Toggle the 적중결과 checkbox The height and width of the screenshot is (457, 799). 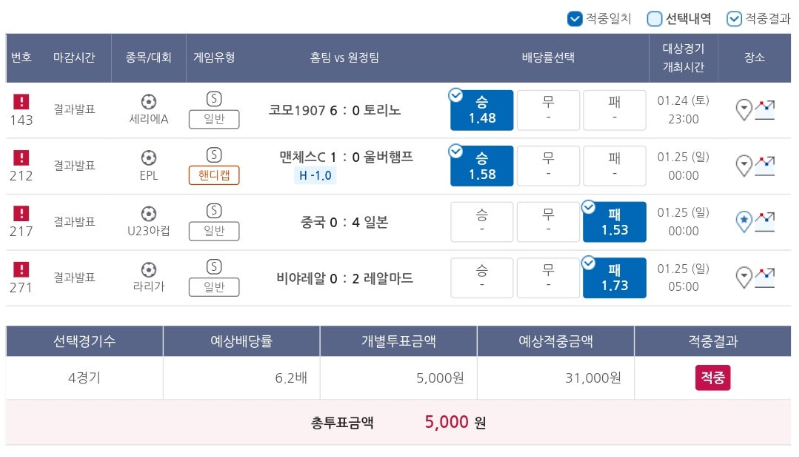tap(734, 19)
